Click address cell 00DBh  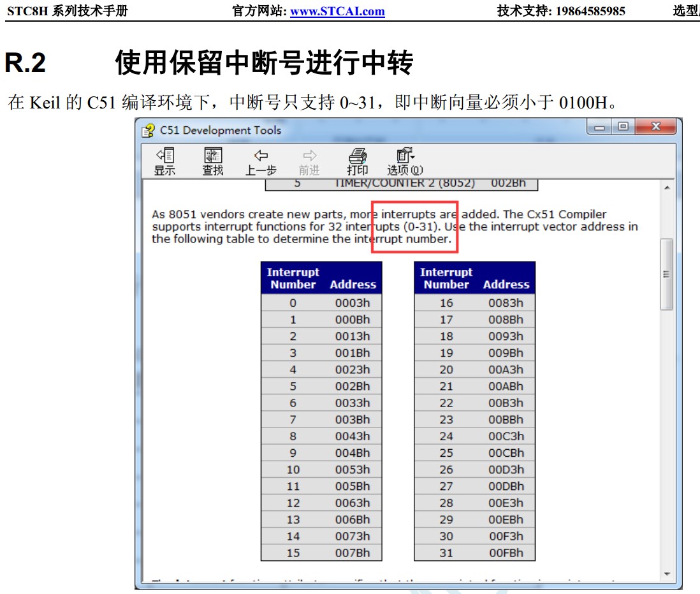tap(506, 486)
